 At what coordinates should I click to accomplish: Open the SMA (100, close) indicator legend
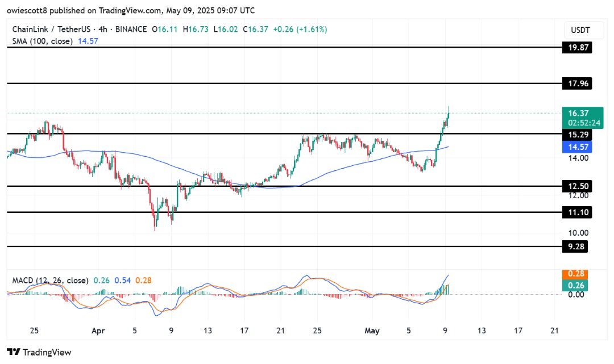coord(40,41)
